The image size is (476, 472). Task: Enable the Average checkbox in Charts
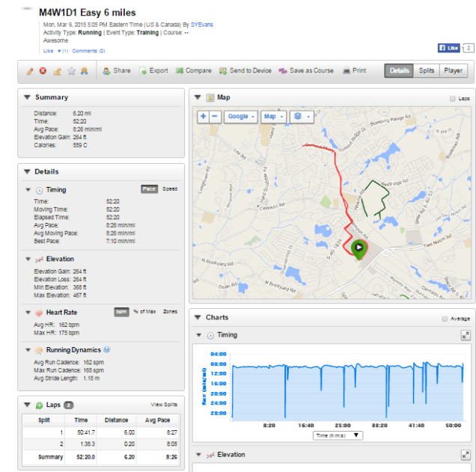445,318
